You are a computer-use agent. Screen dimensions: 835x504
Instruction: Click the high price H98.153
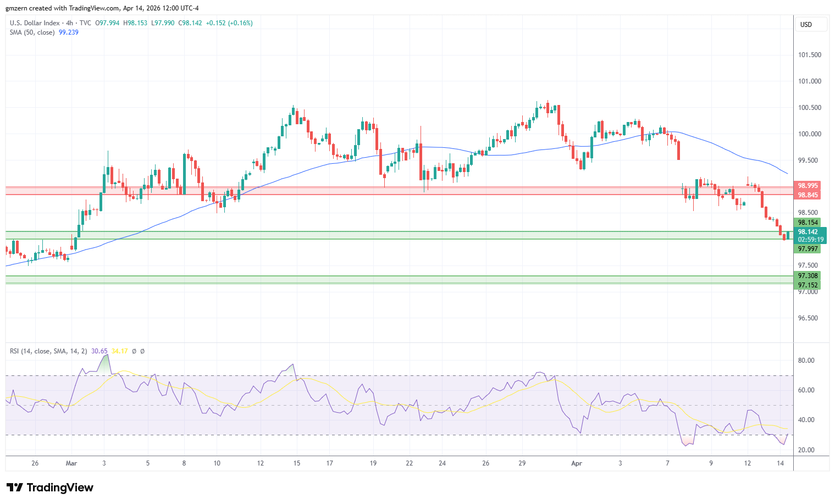point(135,23)
